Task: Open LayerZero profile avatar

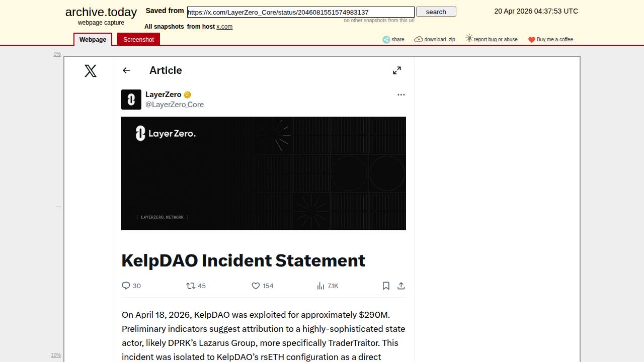Action: tap(131, 100)
